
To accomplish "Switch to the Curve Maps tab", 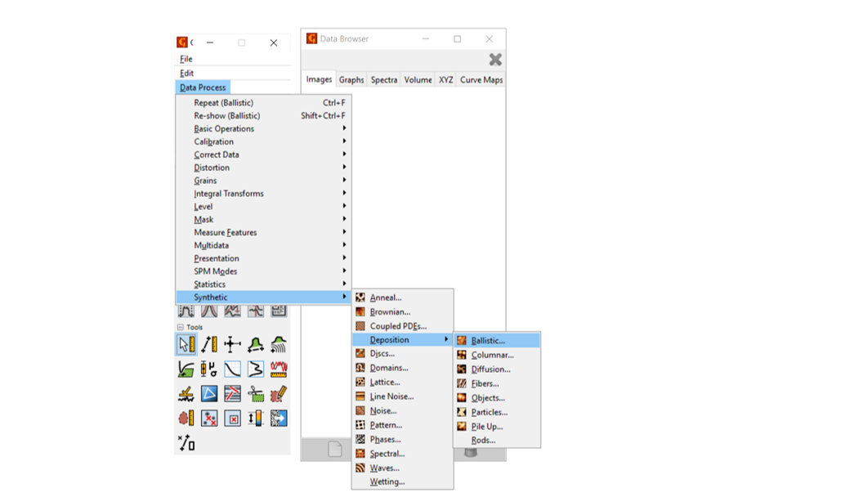I will coord(481,80).
